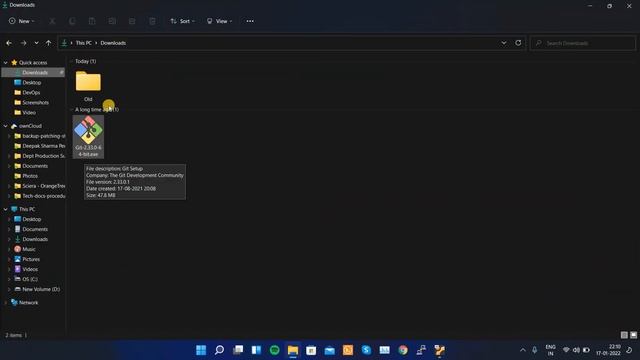Open the Sort dropdown

[x=182, y=21]
